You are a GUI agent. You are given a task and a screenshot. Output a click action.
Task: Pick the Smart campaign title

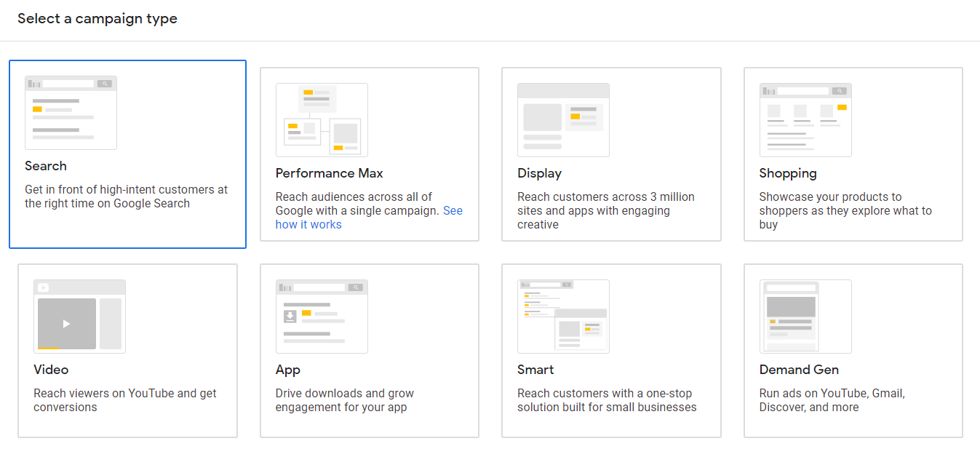[x=535, y=370]
